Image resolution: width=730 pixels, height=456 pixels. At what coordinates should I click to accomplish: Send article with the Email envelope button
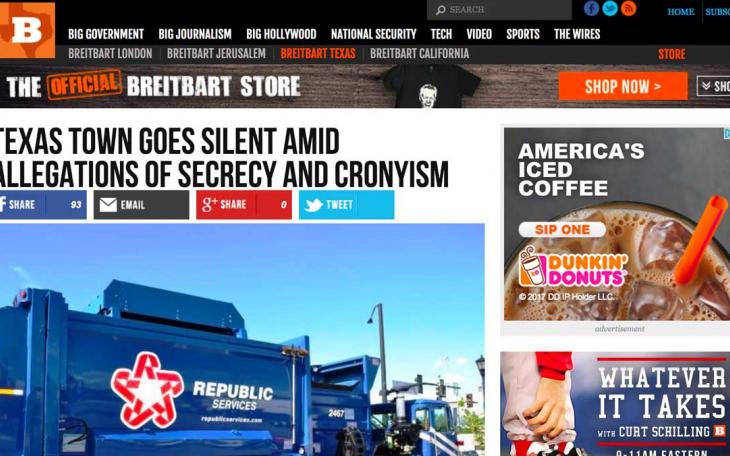point(142,204)
